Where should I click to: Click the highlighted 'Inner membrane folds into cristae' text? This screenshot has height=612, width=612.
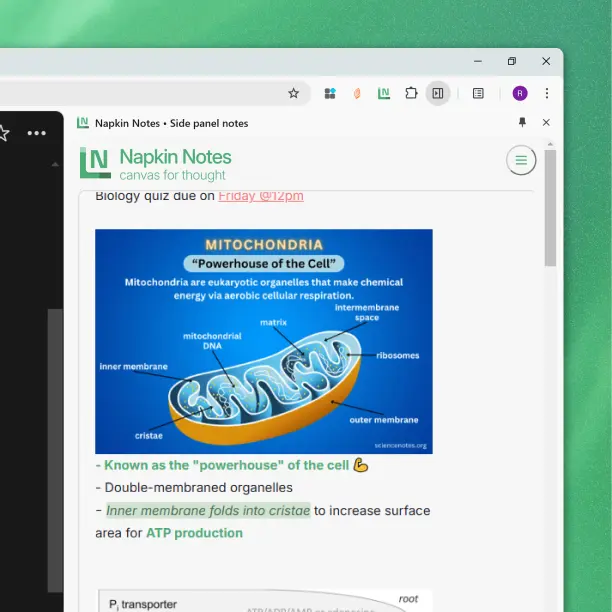[208, 510]
